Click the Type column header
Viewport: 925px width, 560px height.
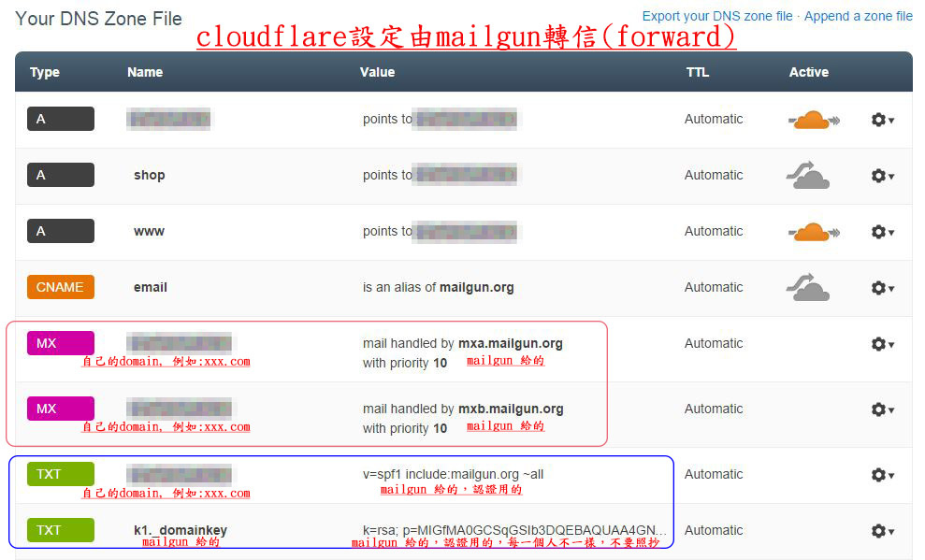point(45,72)
